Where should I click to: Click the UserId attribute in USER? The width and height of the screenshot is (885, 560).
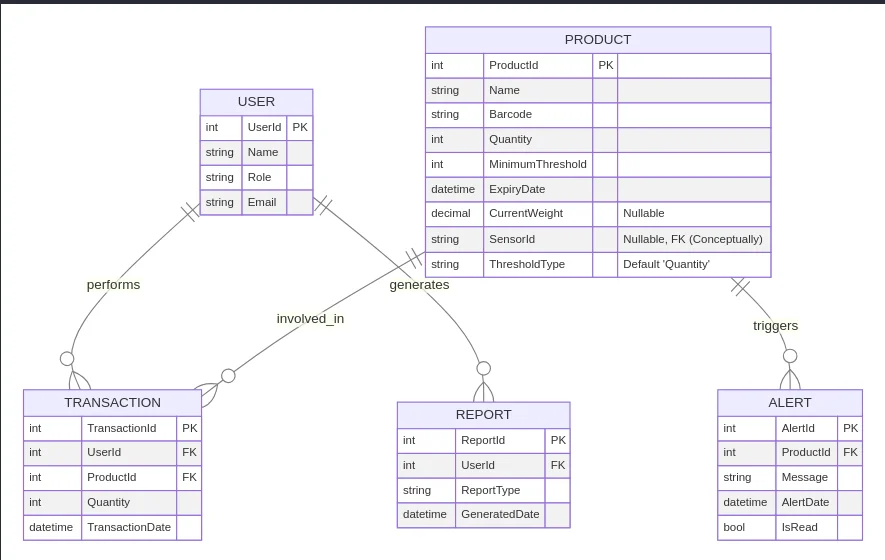[264, 128]
